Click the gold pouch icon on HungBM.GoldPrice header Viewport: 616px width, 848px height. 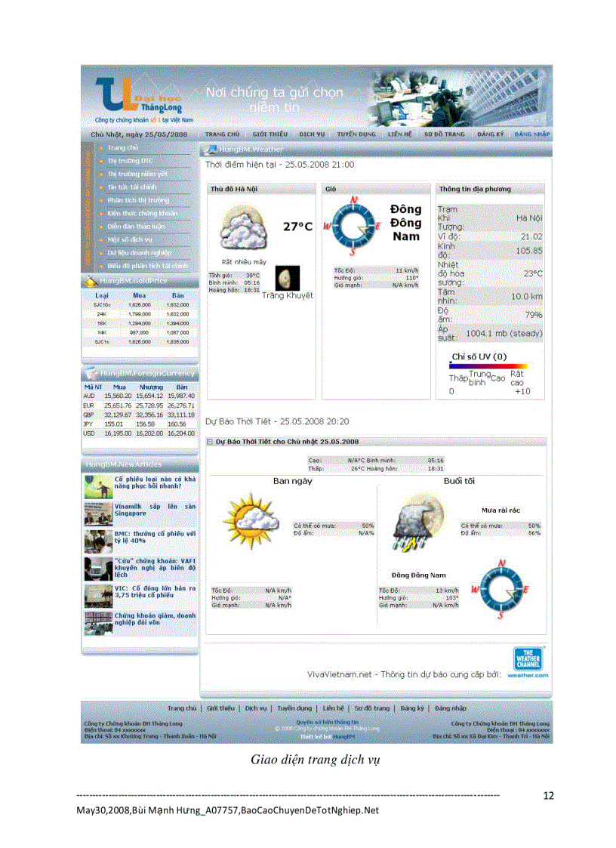coord(91,282)
